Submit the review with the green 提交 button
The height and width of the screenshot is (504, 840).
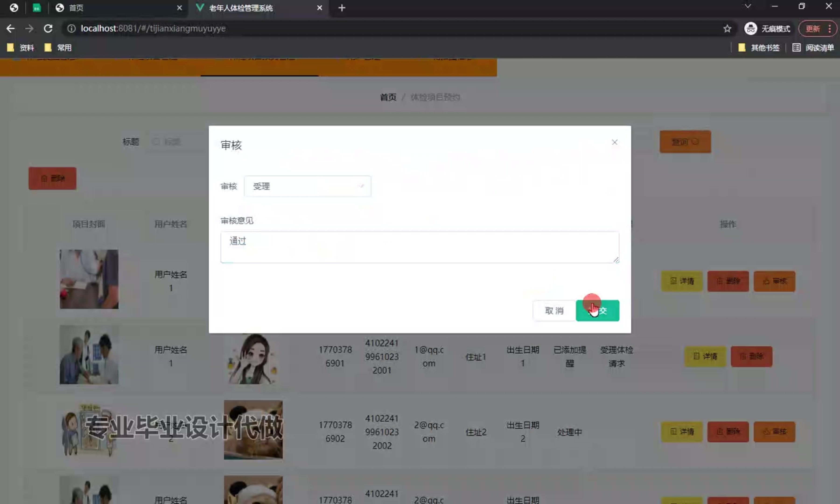coord(597,310)
